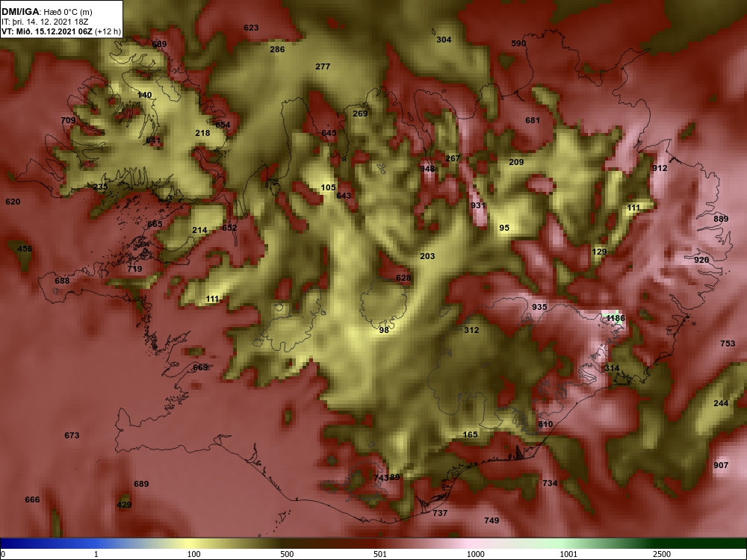Screen dimensions: 747x560
Task: Pick the map value 920
Action: coord(701,260)
